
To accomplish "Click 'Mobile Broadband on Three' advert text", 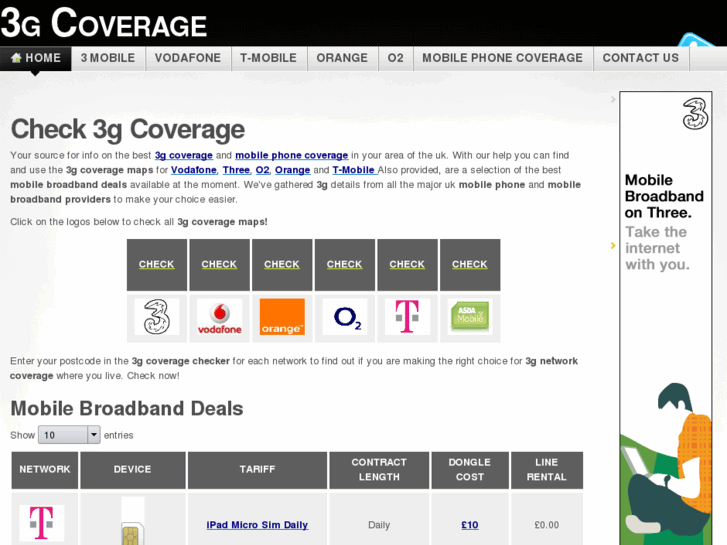I will pyautogui.click(x=664, y=196).
